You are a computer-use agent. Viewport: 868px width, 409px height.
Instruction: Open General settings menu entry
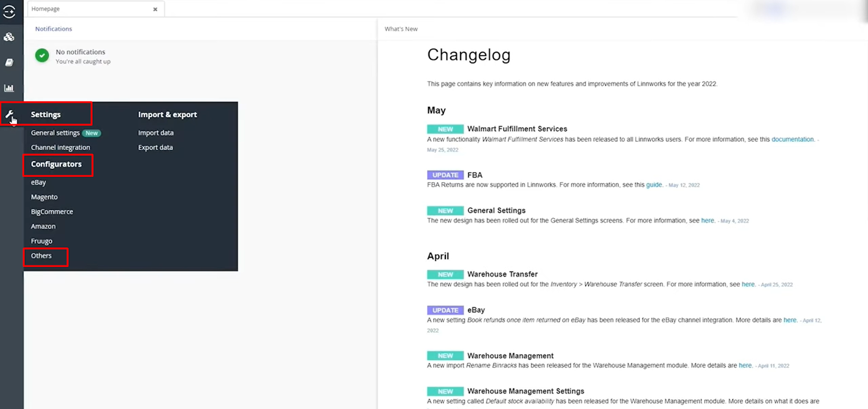pyautogui.click(x=55, y=133)
